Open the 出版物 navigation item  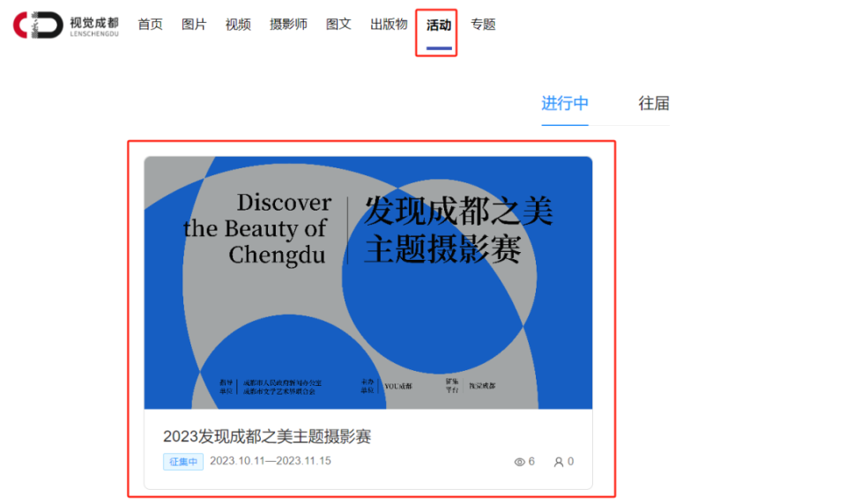389,25
